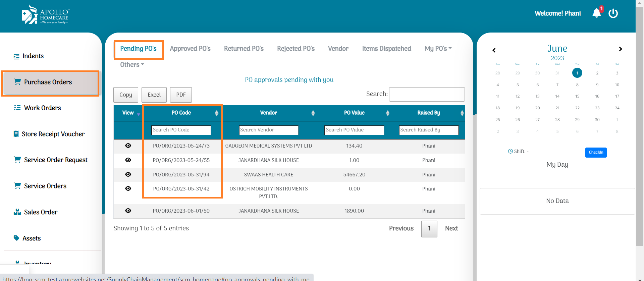Click PO value 1890.00
Image resolution: width=644 pixels, height=281 pixels.
(354, 211)
